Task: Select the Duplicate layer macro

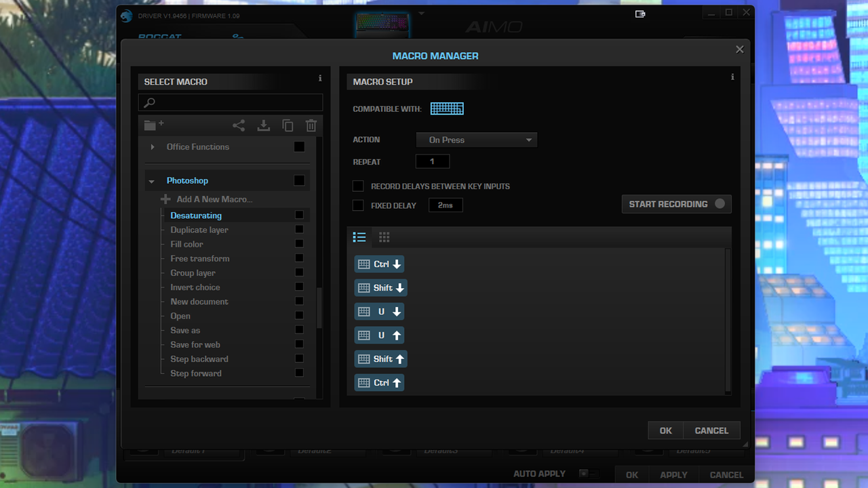Action: (199, 230)
